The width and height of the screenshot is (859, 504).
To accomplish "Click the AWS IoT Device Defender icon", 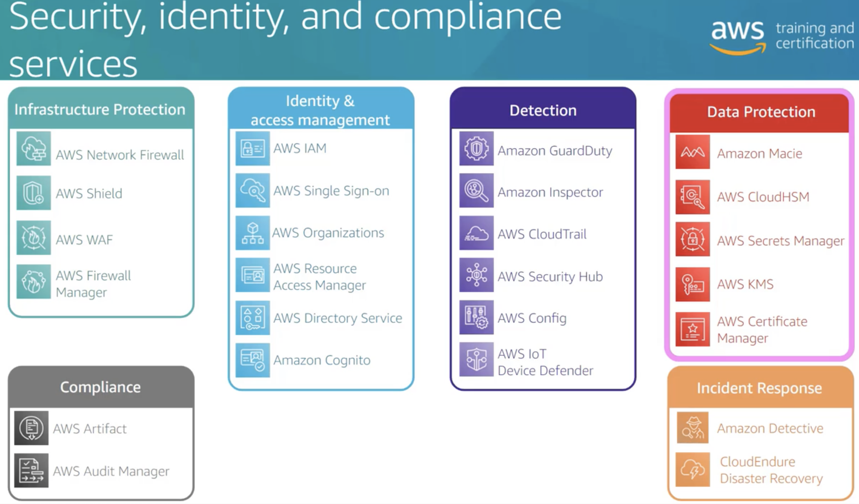I will pyautogui.click(x=477, y=360).
